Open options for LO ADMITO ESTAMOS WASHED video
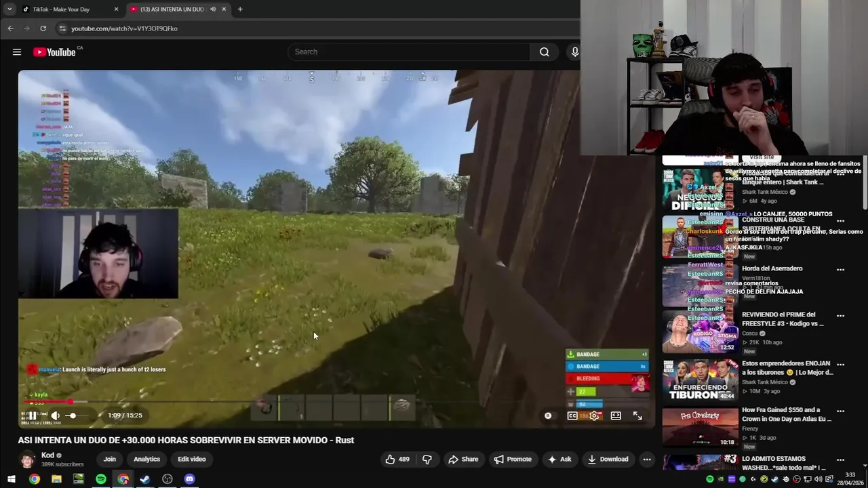This screenshot has height=488, width=868. coord(841,460)
